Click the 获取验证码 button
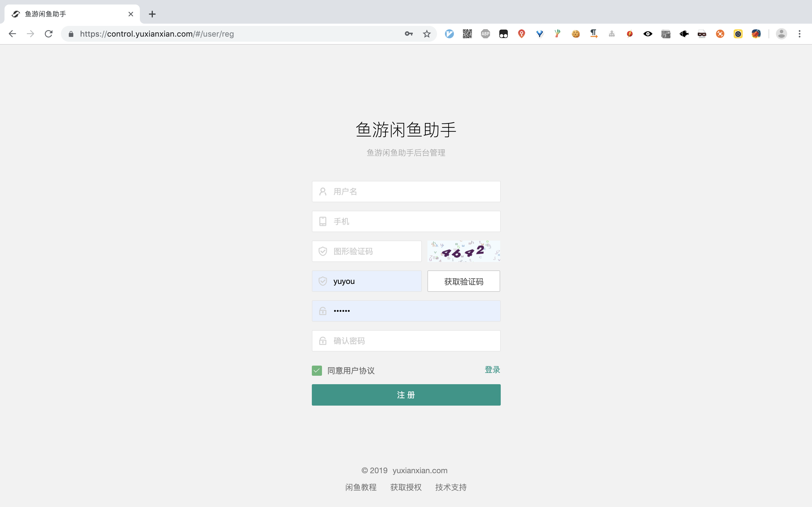 point(464,281)
